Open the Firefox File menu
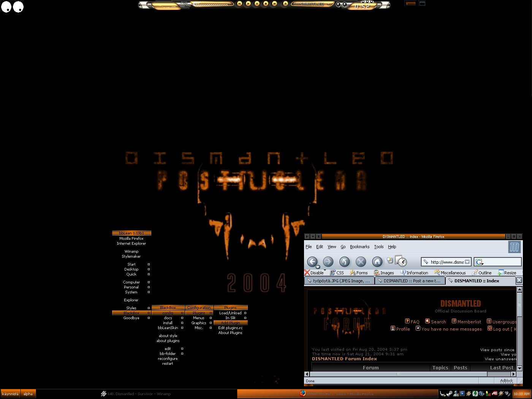Viewport: 532px width, 399px height. coord(309,247)
